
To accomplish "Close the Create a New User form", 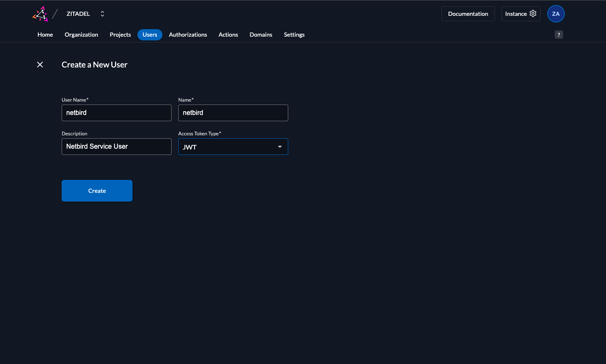I will [x=40, y=65].
